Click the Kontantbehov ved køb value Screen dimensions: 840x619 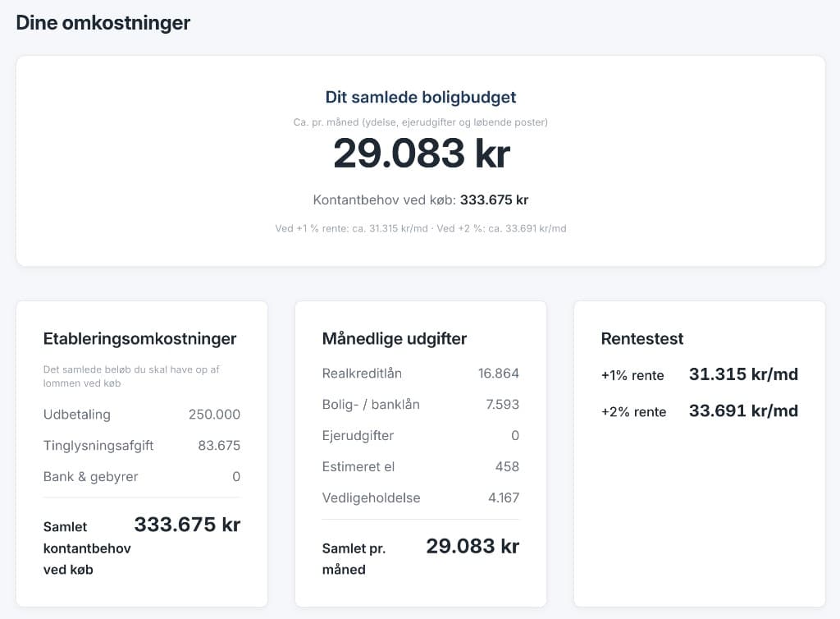tap(494, 199)
